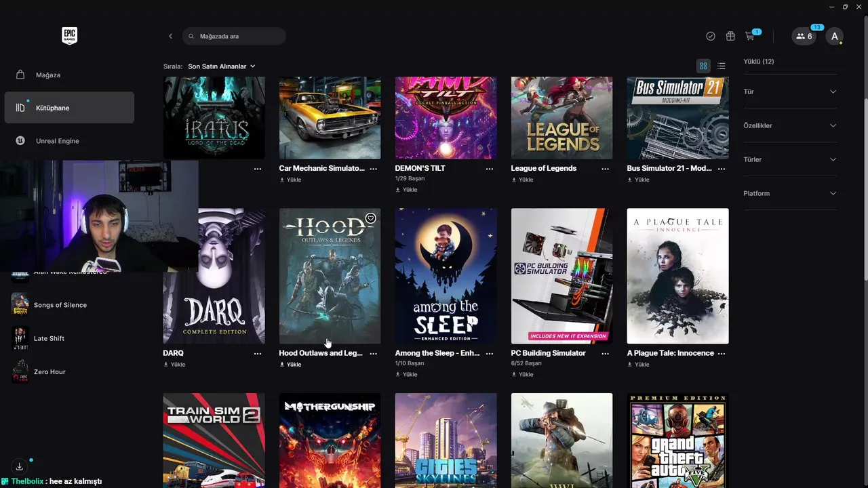
Task: Install Hood Outlaws and Legends via Yükle
Action: click(290, 365)
